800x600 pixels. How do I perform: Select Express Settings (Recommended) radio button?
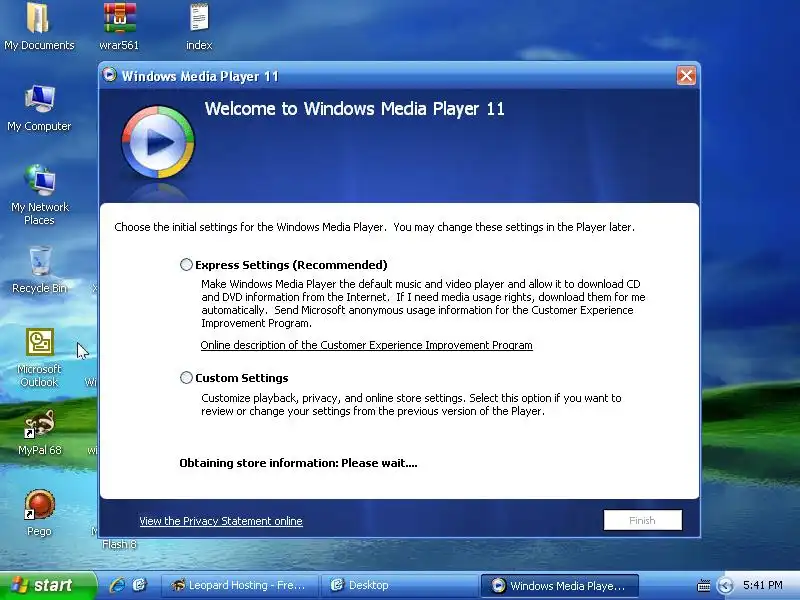point(186,265)
